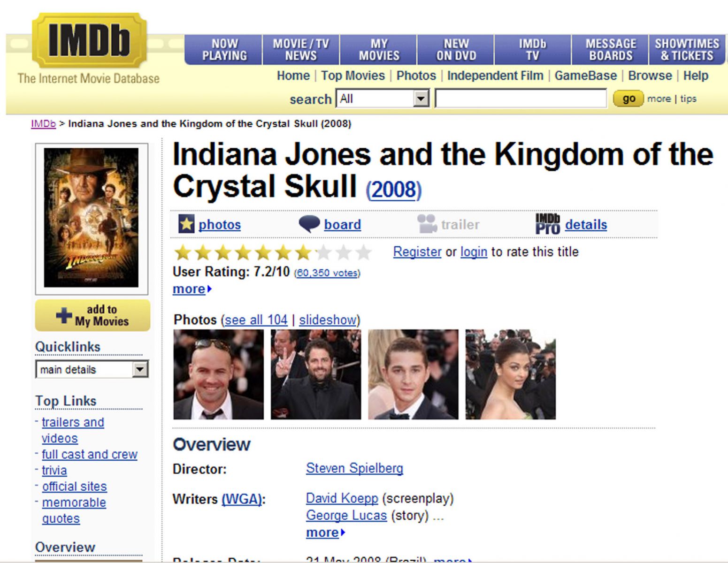Open the Movie / TV News tab
Screen dimensions: 728x563
[x=301, y=50]
